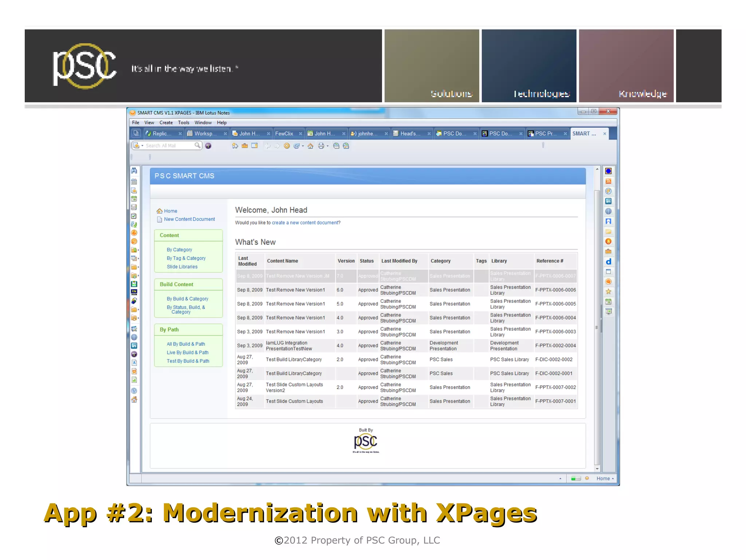Viewport: 746px width, 560px height.
Task: Click the Home link in navigation
Action: pyautogui.click(x=170, y=211)
